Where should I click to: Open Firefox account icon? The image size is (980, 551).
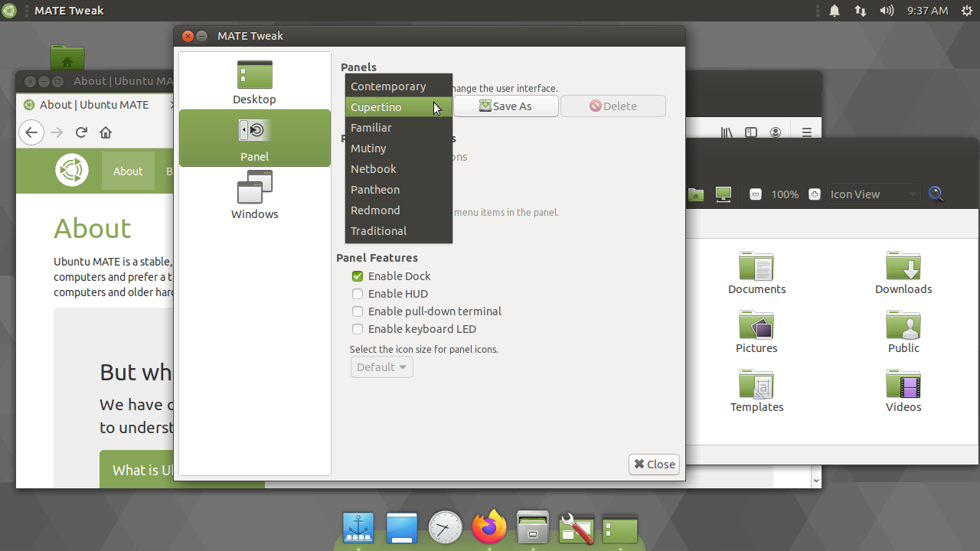(776, 132)
